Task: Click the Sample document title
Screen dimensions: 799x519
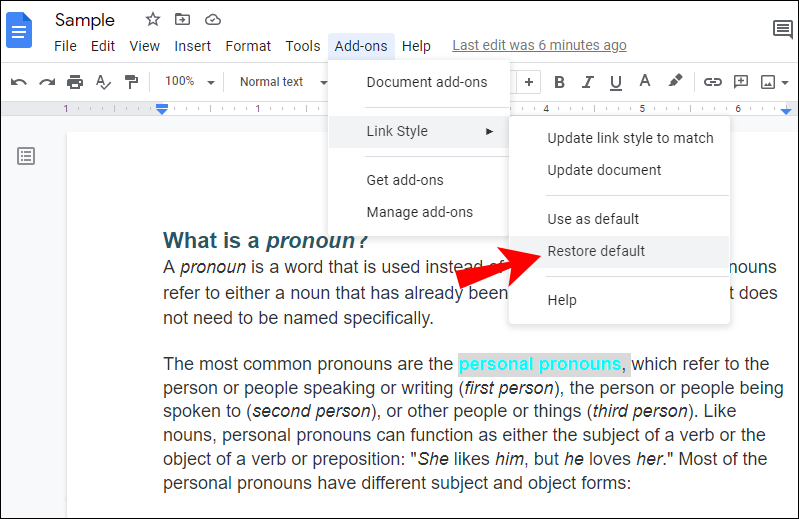Action: [85, 20]
